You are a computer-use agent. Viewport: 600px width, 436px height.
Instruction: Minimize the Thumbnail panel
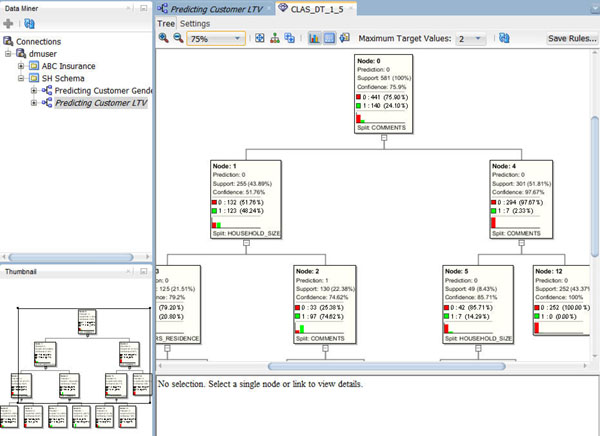point(144,271)
